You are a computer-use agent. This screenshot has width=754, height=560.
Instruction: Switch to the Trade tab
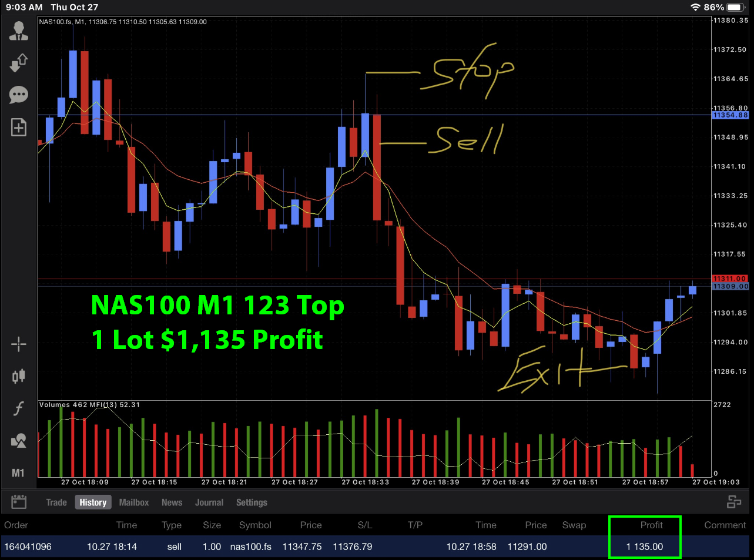[56, 502]
